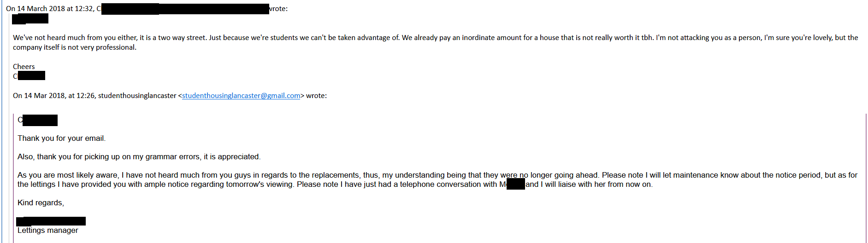
Task: Click the "Cheers" sign-off text
Action: pos(24,67)
